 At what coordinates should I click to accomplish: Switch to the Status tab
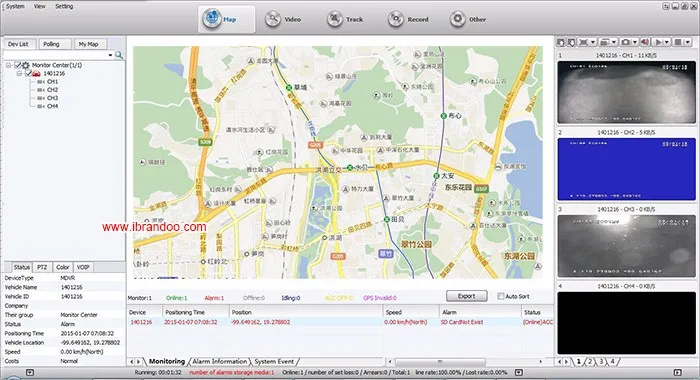coord(21,267)
